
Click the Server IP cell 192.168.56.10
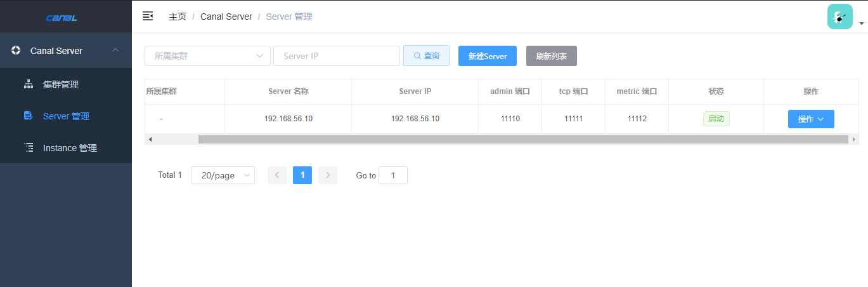415,119
